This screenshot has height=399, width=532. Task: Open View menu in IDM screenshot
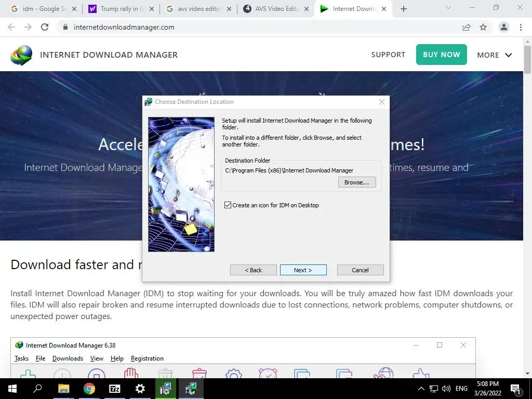(x=97, y=358)
